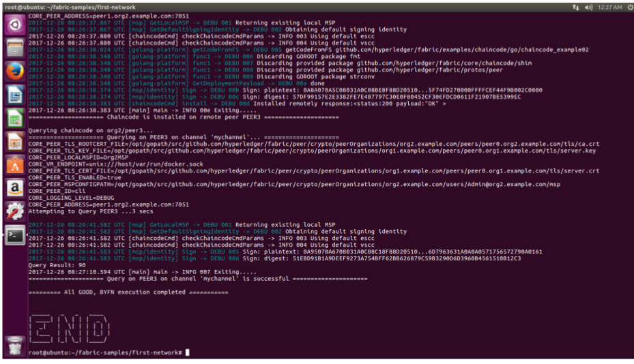Click 'Sign: plaintext: 0A8A070A5C...' log line
Image resolution: width=634 pixels, height=364 pixels.
tap(285, 90)
